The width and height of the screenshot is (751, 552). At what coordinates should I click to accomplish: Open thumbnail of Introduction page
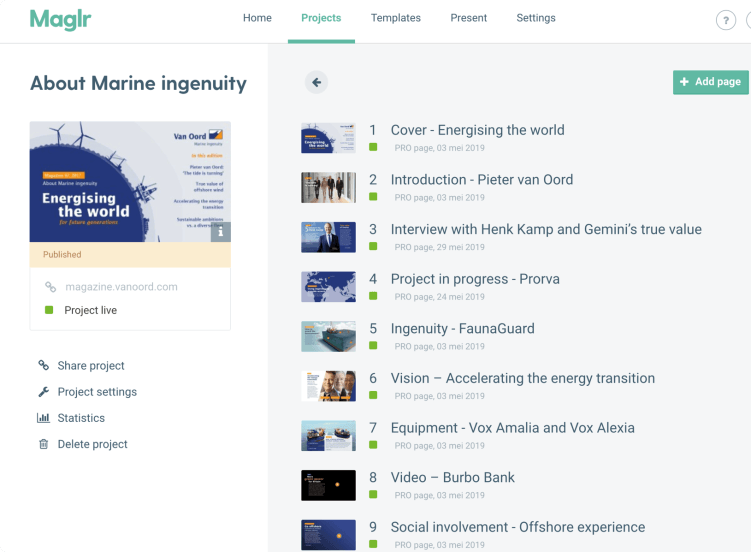(x=329, y=188)
